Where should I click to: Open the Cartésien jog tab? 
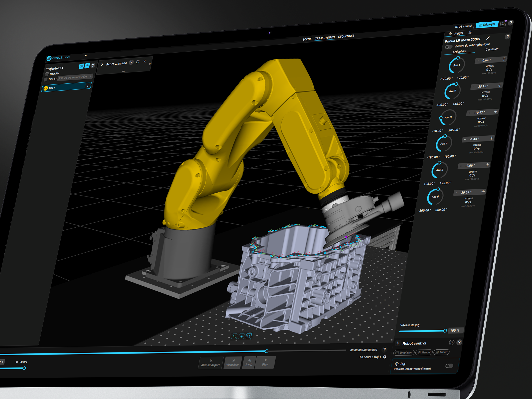tap(492, 49)
